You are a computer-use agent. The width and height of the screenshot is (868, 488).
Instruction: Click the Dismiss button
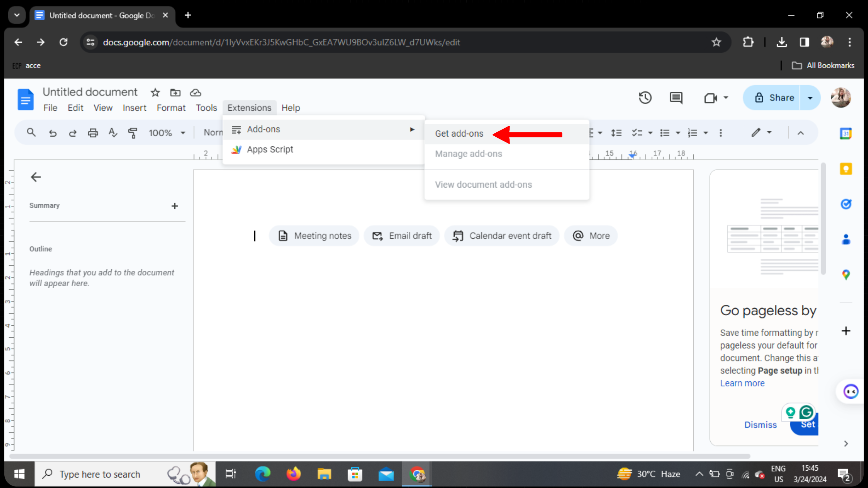click(760, 425)
